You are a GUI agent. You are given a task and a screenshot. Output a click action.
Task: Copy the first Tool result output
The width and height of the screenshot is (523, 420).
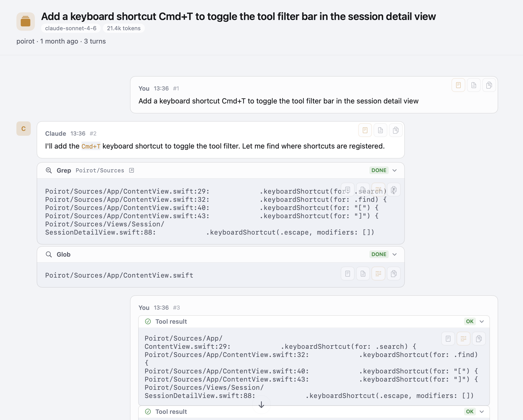point(479,338)
